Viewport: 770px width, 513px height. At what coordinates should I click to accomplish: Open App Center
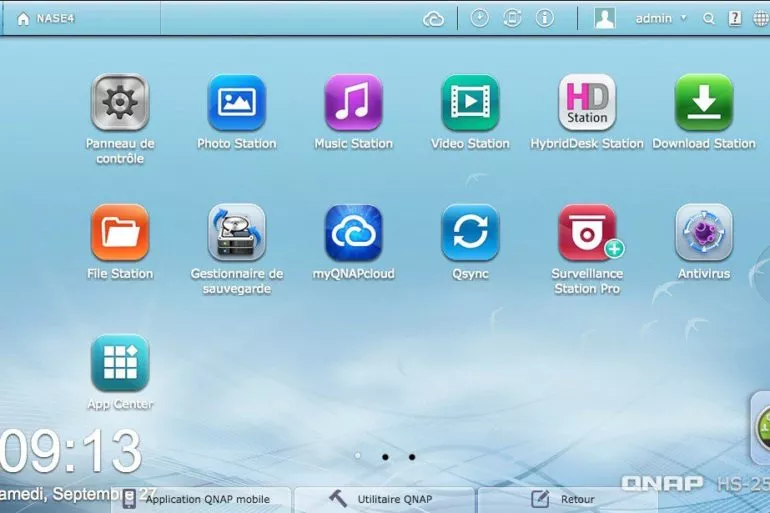pos(120,363)
